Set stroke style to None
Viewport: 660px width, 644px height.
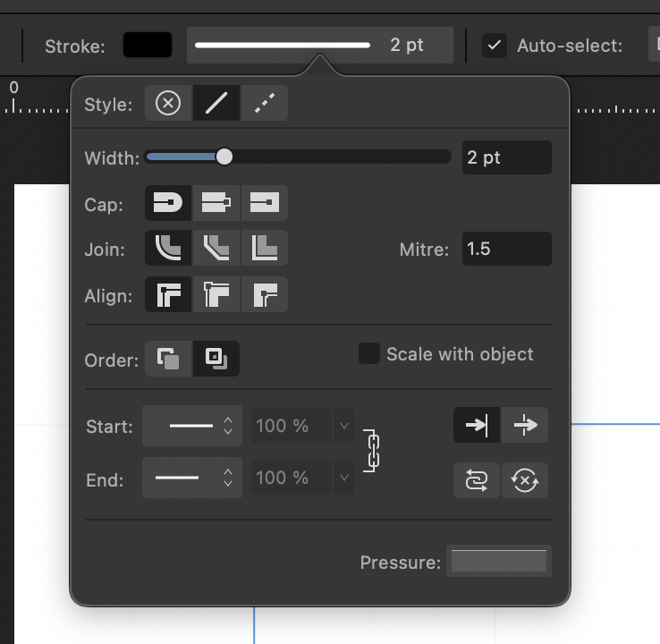pos(168,103)
